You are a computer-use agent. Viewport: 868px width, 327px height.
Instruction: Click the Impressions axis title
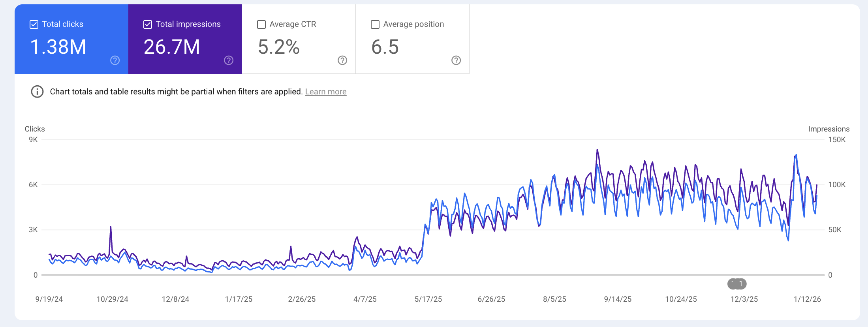point(829,129)
